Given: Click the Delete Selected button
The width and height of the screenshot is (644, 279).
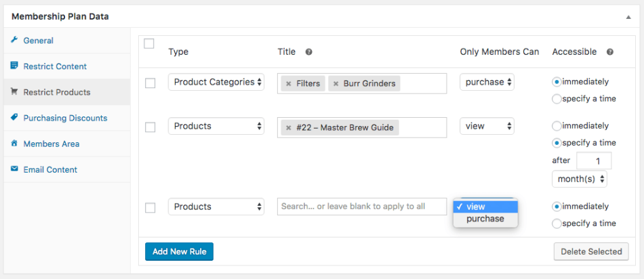Looking at the screenshot, I should tap(590, 251).
